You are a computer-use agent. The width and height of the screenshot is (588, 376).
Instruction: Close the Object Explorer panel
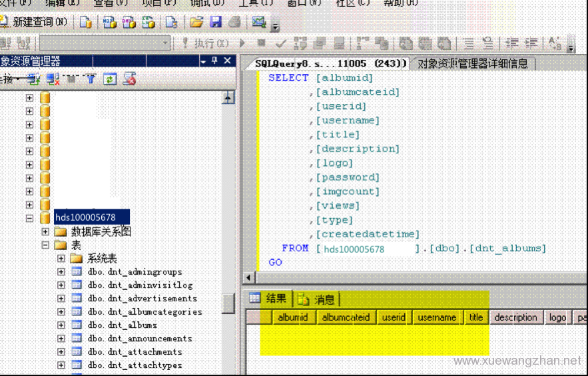click(x=228, y=61)
